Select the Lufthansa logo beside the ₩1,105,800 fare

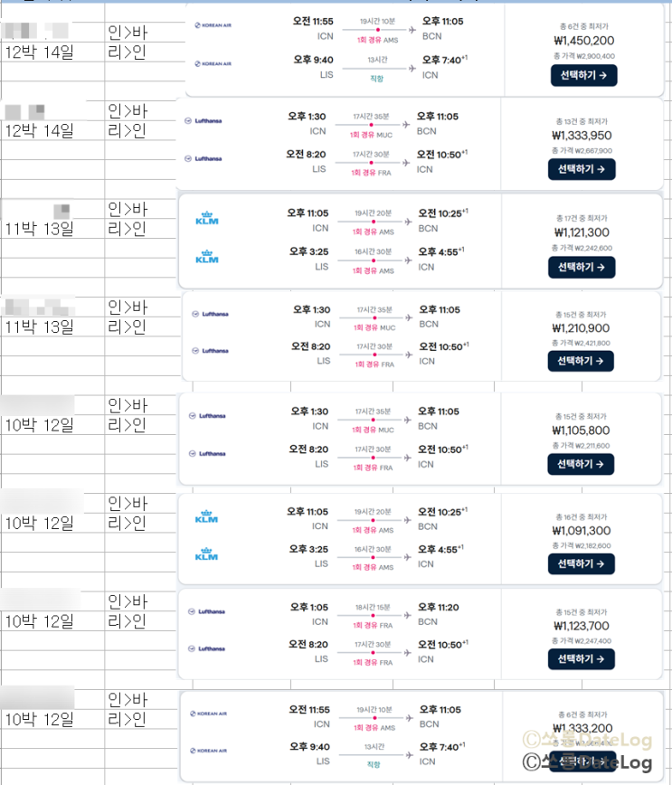pos(212,416)
